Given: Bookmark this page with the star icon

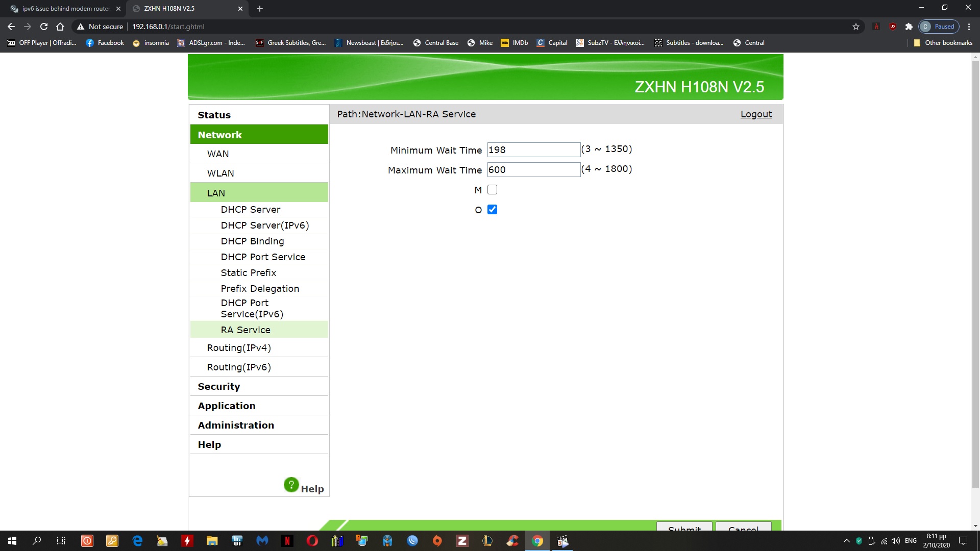Looking at the screenshot, I should pyautogui.click(x=856, y=27).
